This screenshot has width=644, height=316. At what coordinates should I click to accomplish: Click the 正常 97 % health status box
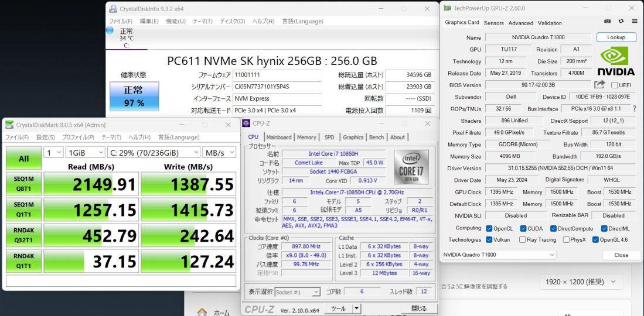point(134,96)
